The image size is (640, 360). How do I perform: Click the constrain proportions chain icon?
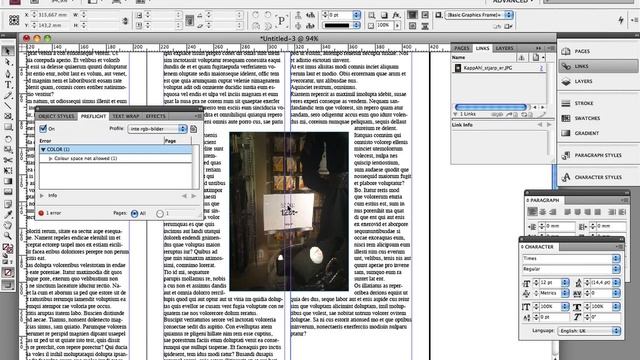click(125, 20)
